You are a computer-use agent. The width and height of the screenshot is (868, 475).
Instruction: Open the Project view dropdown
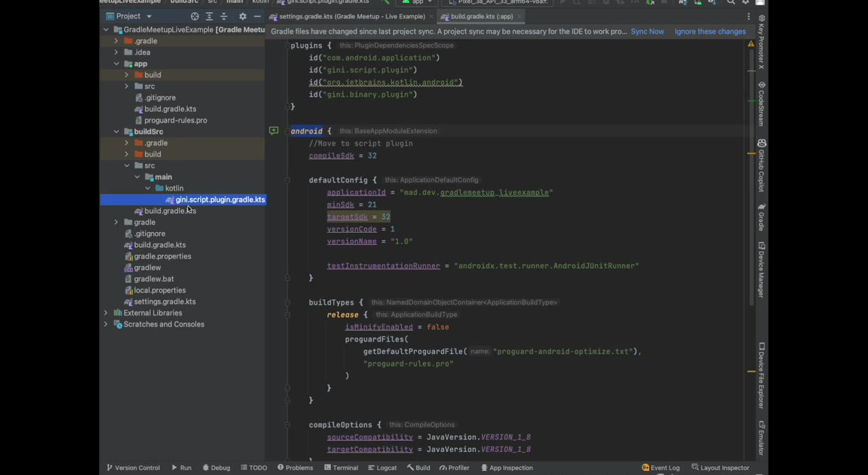click(149, 16)
